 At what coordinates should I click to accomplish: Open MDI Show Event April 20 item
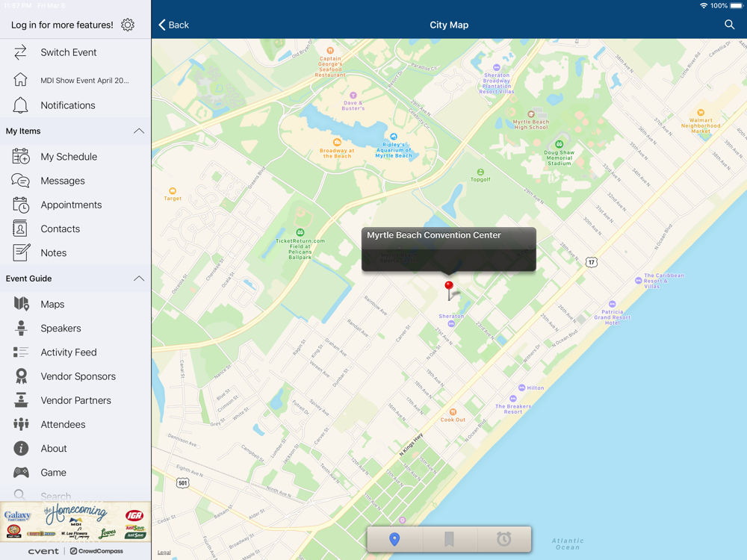85,81
